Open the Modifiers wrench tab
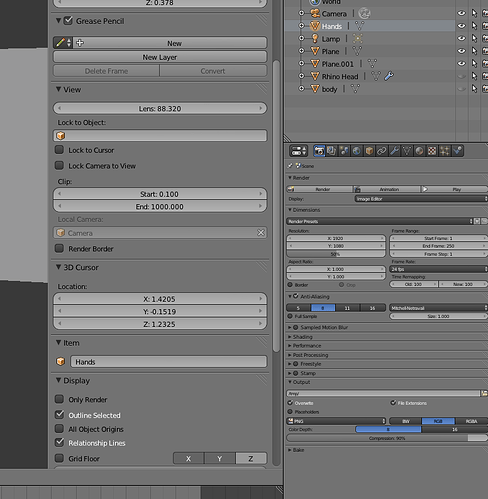 (x=394, y=151)
